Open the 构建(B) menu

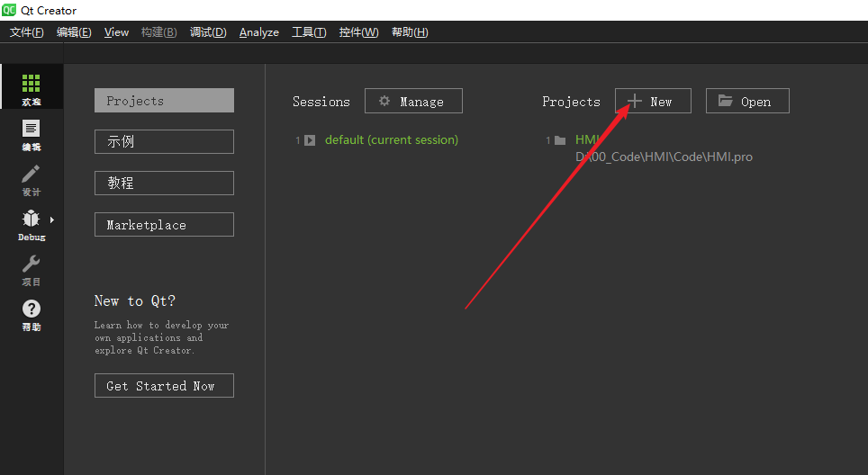pyautogui.click(x=158, y=32)
